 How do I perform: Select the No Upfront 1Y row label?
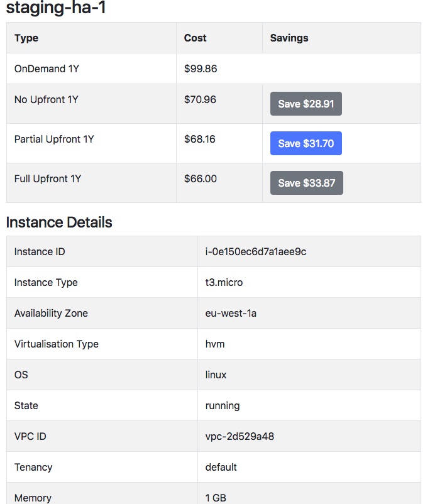coord(46,99)
